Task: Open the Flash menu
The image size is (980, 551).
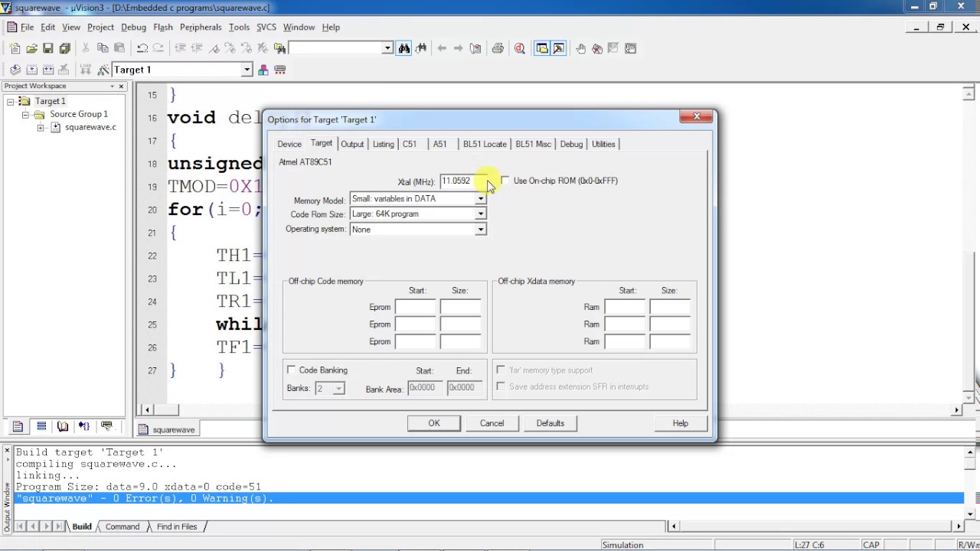Action: [x=163, y=27]
